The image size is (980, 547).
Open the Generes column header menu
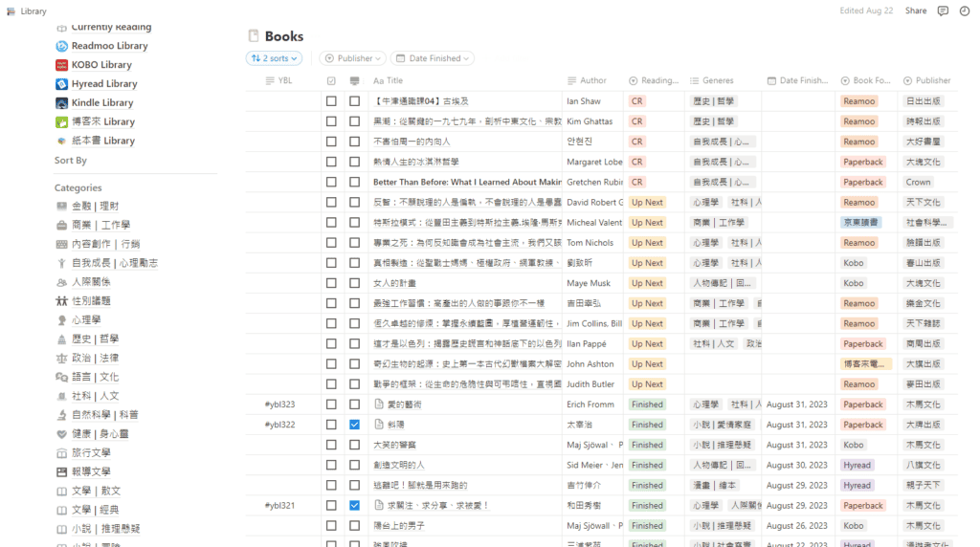(x=712, y=80)
